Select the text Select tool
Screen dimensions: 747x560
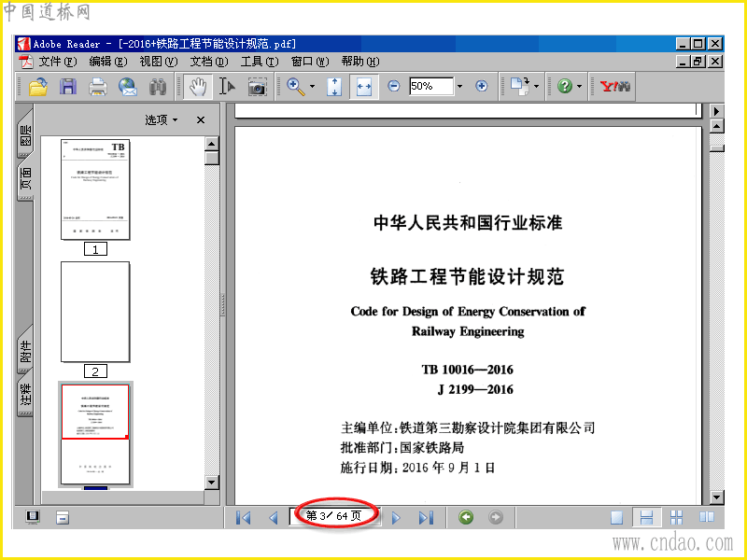coord(227,87)
